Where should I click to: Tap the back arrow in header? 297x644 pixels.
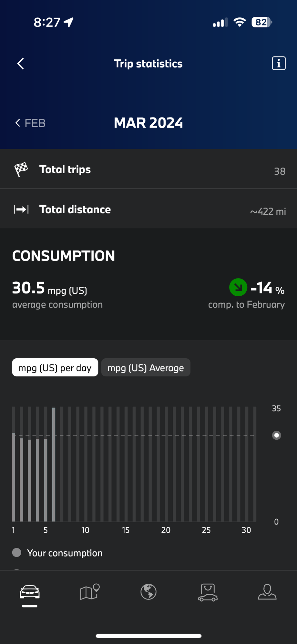coord(21,64)
